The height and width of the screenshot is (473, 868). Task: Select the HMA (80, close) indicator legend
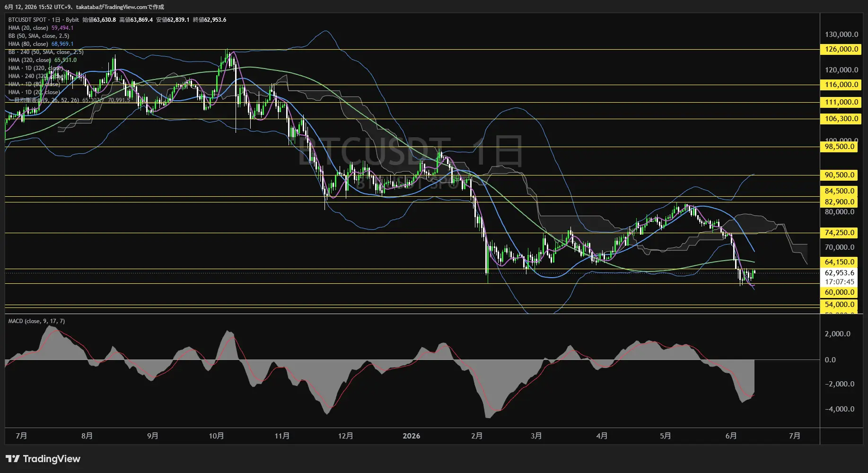[41, 44]
